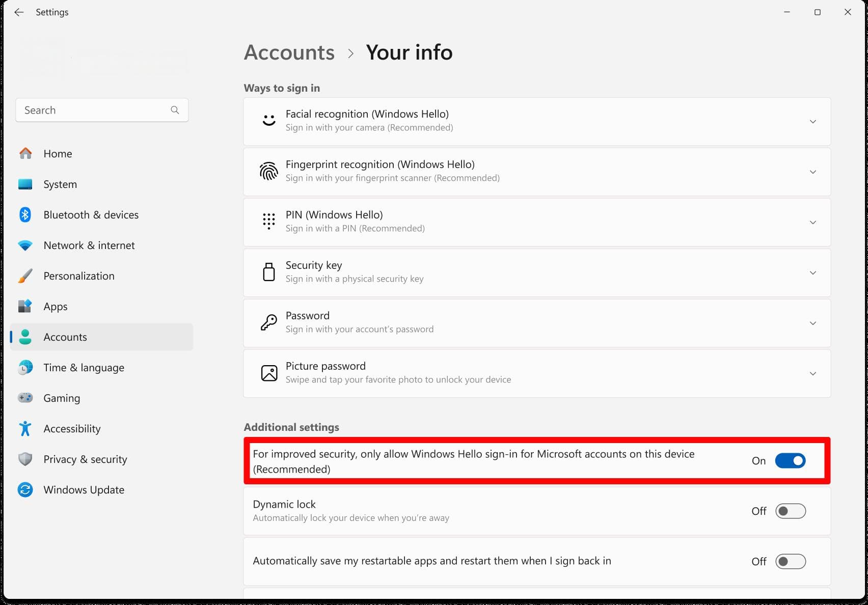Image resolution: width=868 pixels, height=605 pixels.
Task: Click the Privacy shield icon
Action: click(25, 459)
